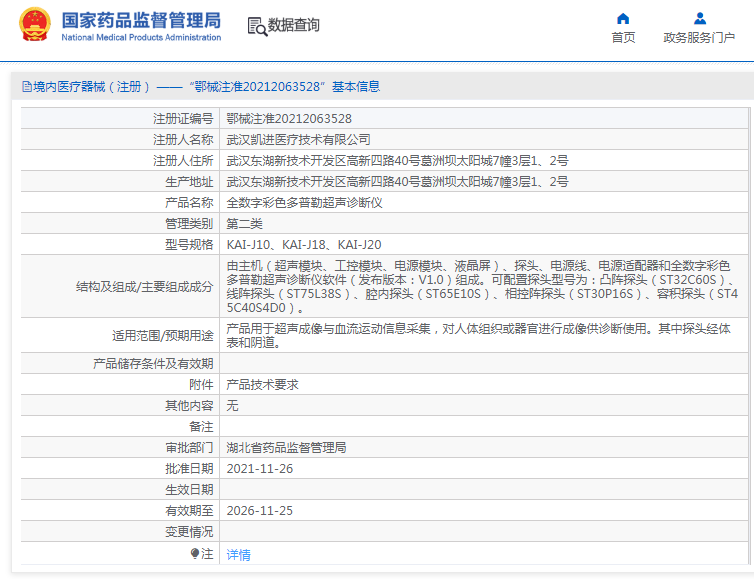Screen dimensions: 754x579
Task: Open the 数据查询 search icon
Action: coord(257,26)
